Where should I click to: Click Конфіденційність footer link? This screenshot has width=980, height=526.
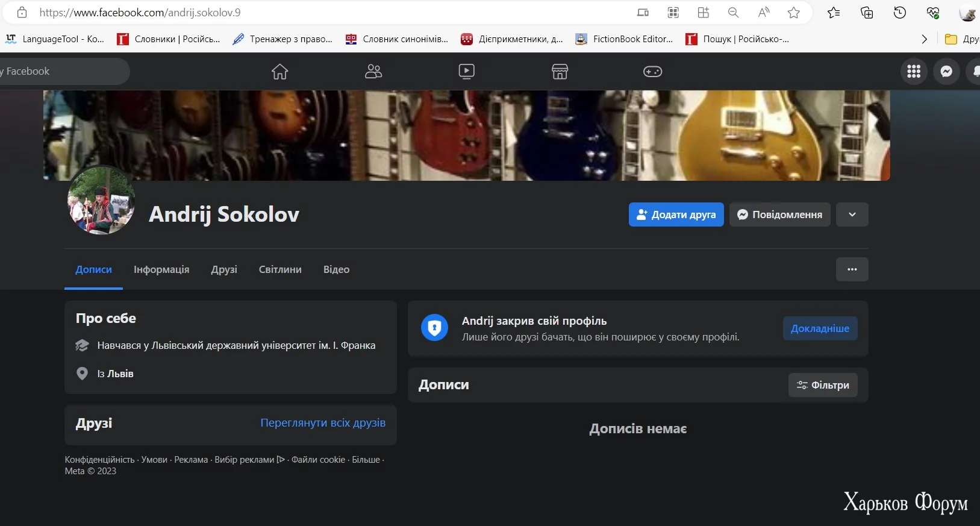99,460
